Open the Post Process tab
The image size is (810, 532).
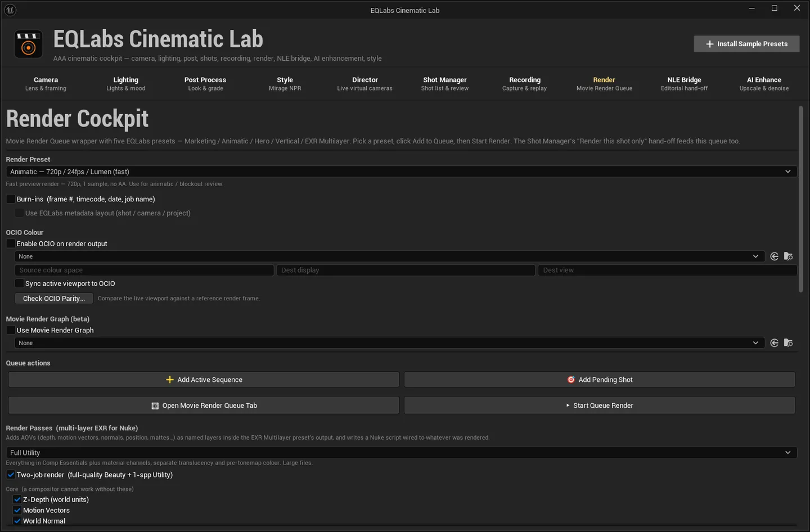[205, 84]
